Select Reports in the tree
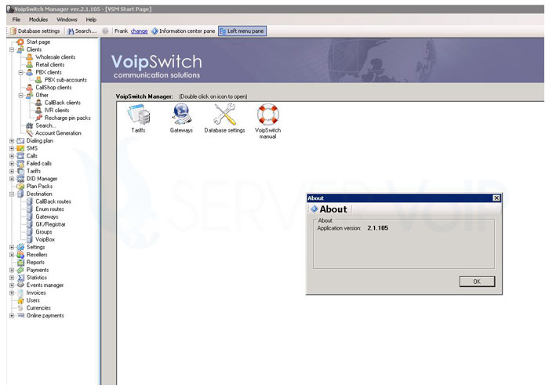The image size is (549, 392). click(x=35, y=262)
